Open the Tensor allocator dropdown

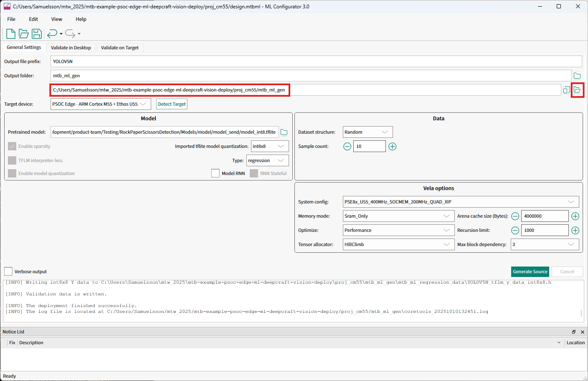tap(398, 244)
